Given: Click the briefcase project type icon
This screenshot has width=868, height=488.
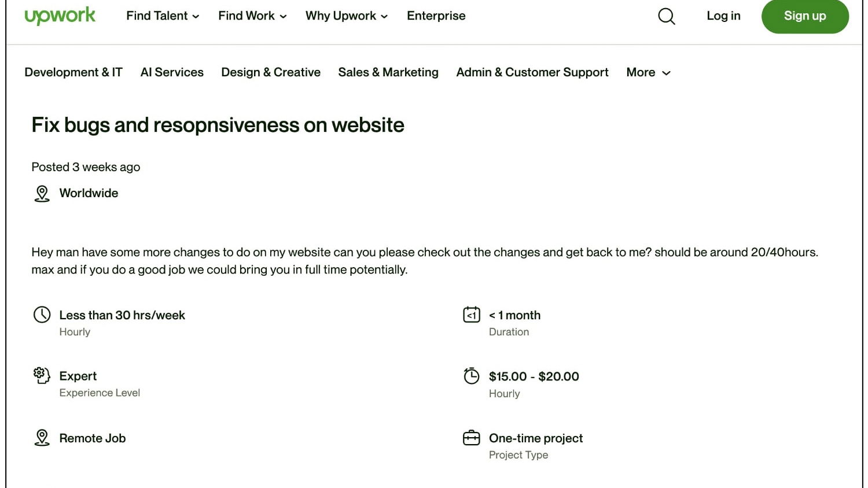Looking at the screenshot, I should point(472,438).
